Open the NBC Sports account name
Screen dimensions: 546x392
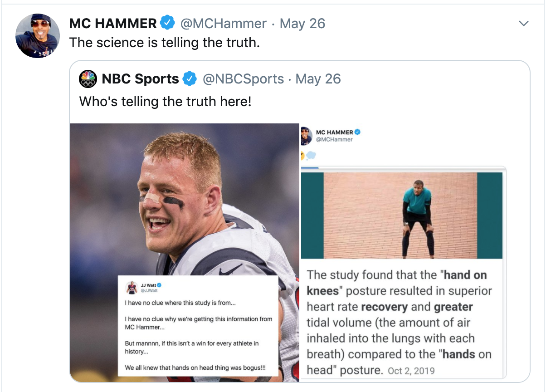point(140,79)
